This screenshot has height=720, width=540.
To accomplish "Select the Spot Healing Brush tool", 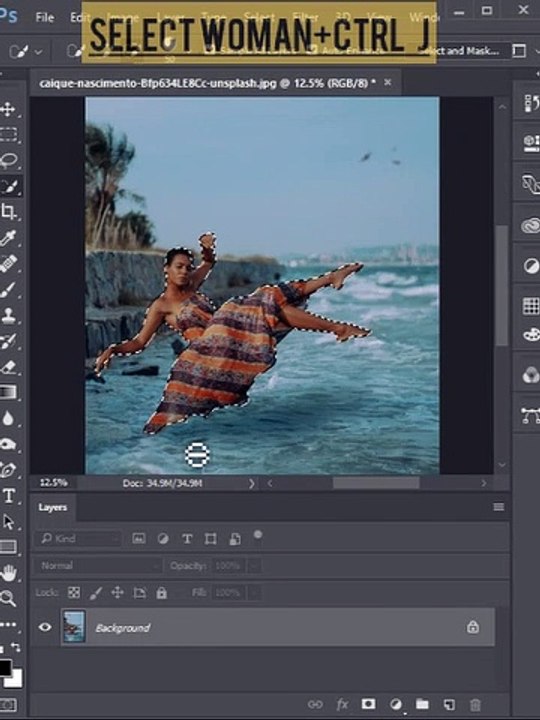I will coord(8,264).
